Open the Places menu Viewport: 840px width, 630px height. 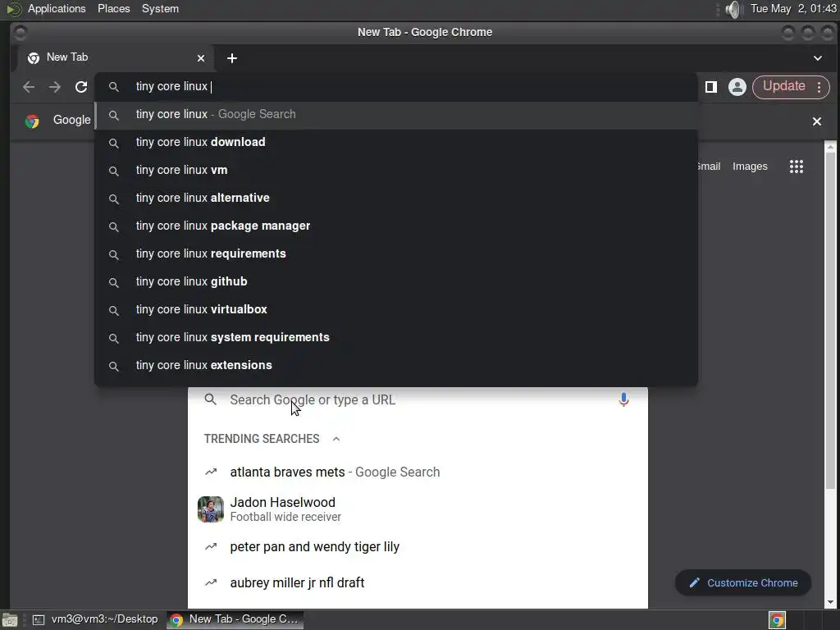(x=113, y=8)
